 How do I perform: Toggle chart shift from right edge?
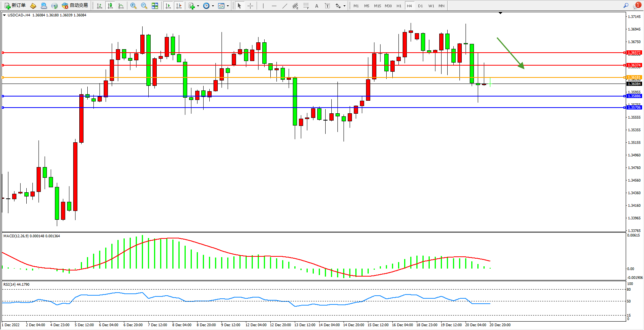(179, 6)
